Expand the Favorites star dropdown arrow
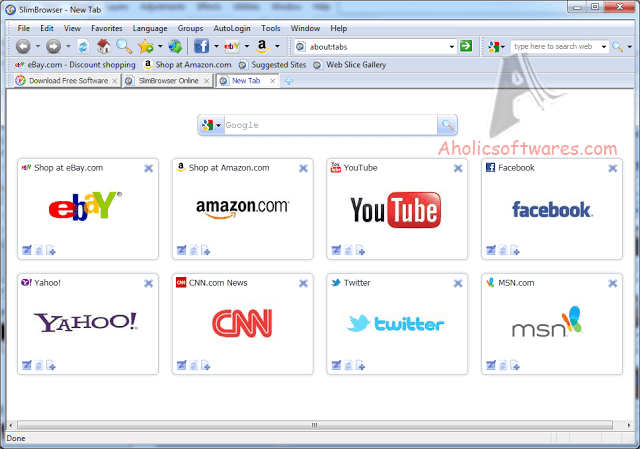 (160, 46)
